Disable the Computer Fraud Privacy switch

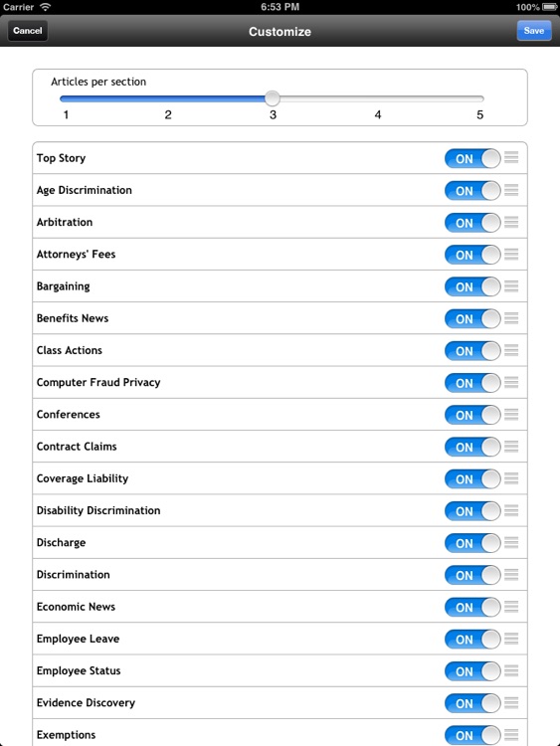pos(472,383)
